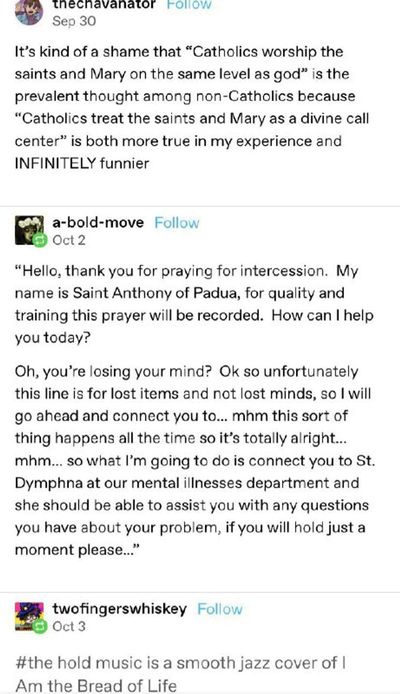400x694 pixels.
Task: Open twofingerswhiskey's avatar image
Action: [29, 617]
